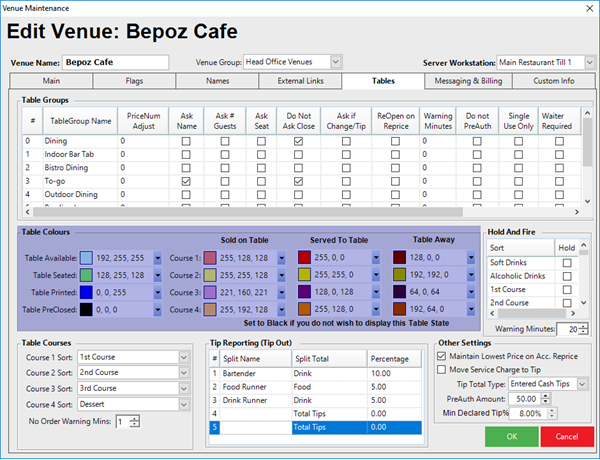Click the 10.00 percentage cell
The image size is (600, 460).
[394, 374]
